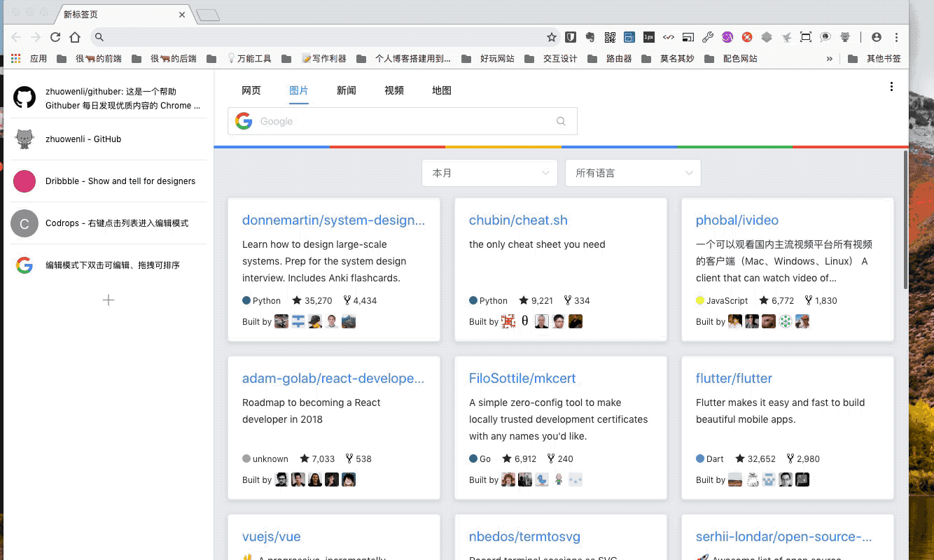This screenshot has height=560, width=934.
Task: Open the 很🐂的前端 bookmarks folder
Action: point(89,59)
